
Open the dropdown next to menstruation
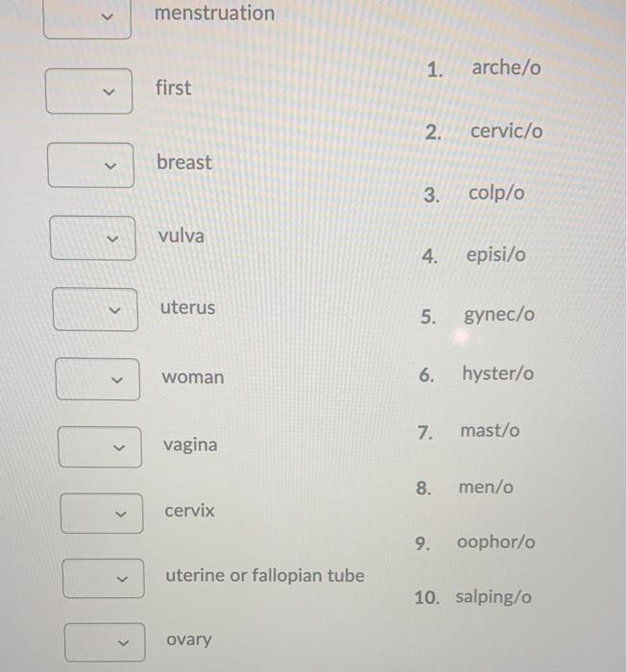pyautogui.click(x=87, y=19)
